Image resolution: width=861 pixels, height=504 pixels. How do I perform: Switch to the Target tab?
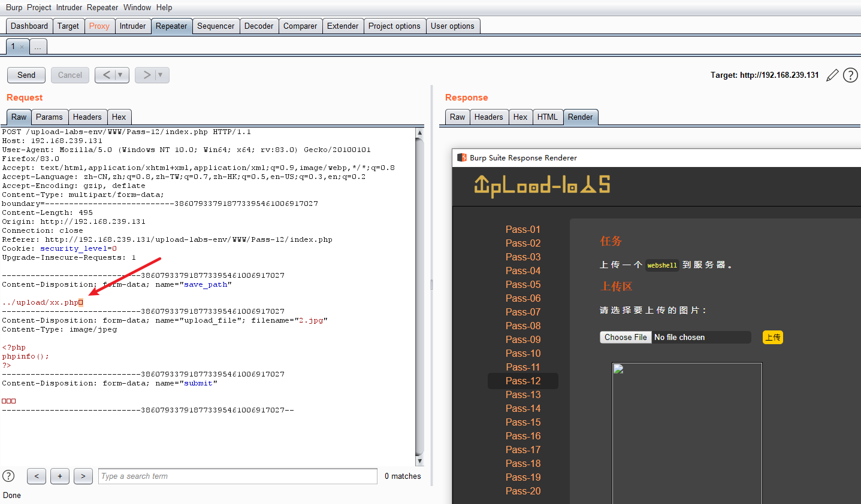pyautogui.click(x=68, y=26)
